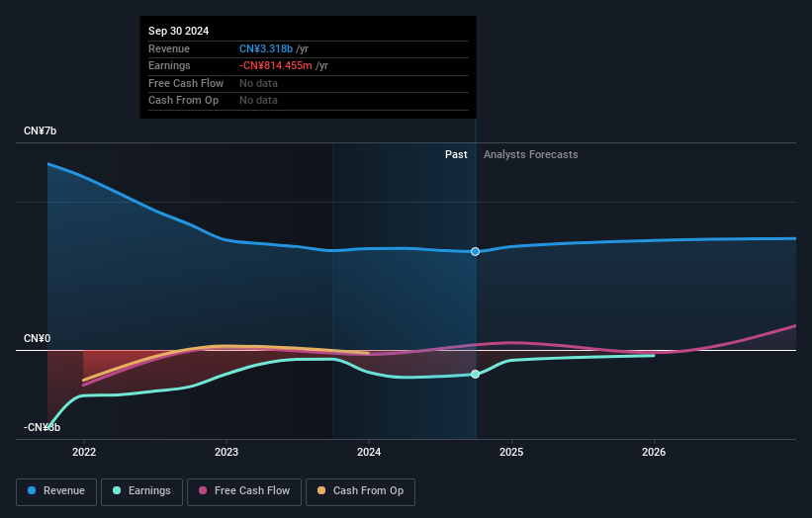Toggle the Cash From Op legend button

pyautogui.click(x=360, y=491)
